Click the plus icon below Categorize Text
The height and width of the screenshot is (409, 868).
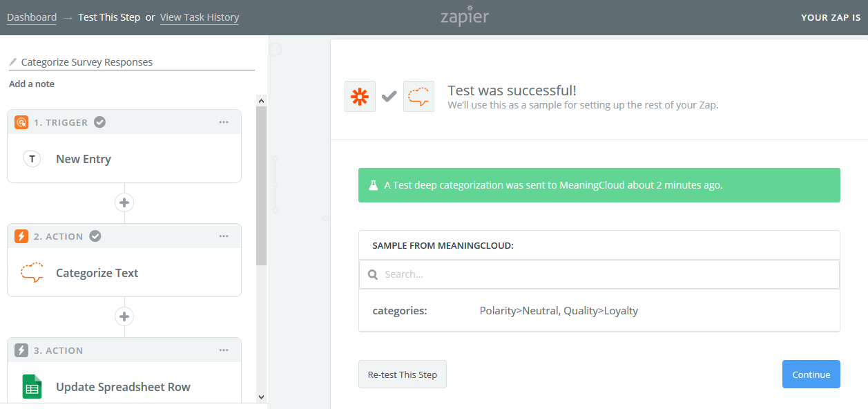click(x=124, y=316)
